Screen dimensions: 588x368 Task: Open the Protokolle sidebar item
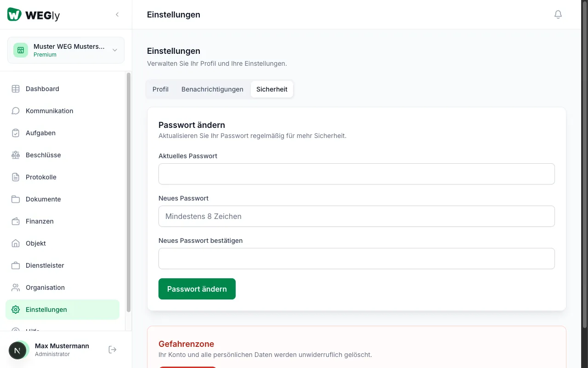41,177
